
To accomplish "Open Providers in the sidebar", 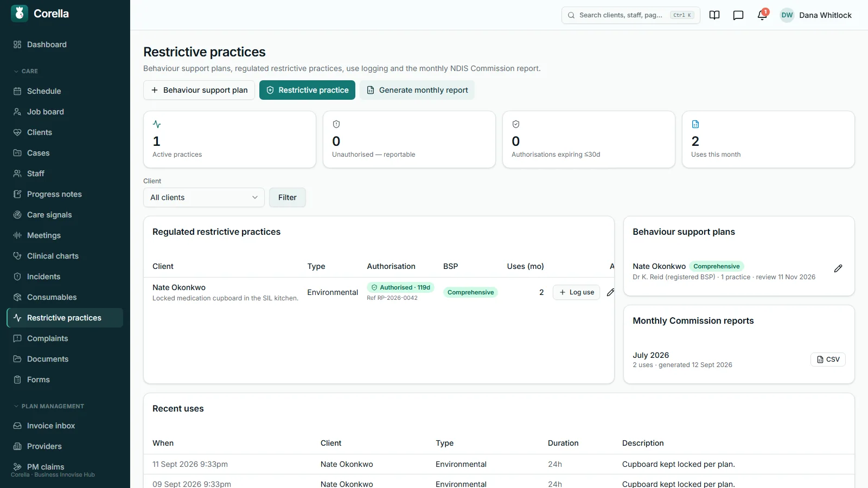I will [65, 446].
